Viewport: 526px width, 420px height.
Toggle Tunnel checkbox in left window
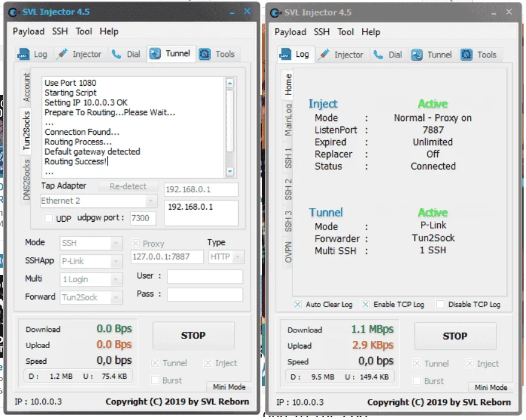pyautogui.click(x=155, y=363)
